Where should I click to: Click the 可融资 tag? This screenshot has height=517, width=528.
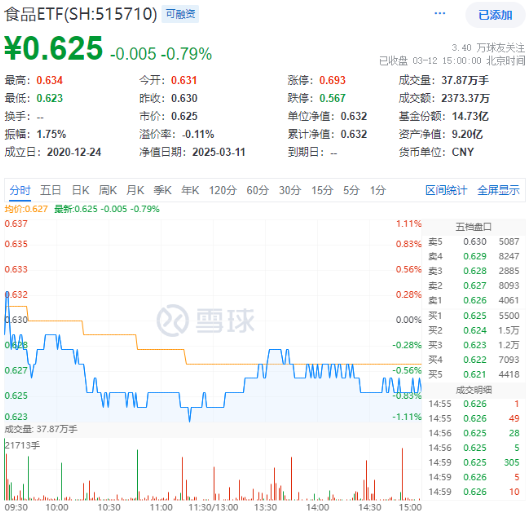pyautogui.click(x=180, y=14)
